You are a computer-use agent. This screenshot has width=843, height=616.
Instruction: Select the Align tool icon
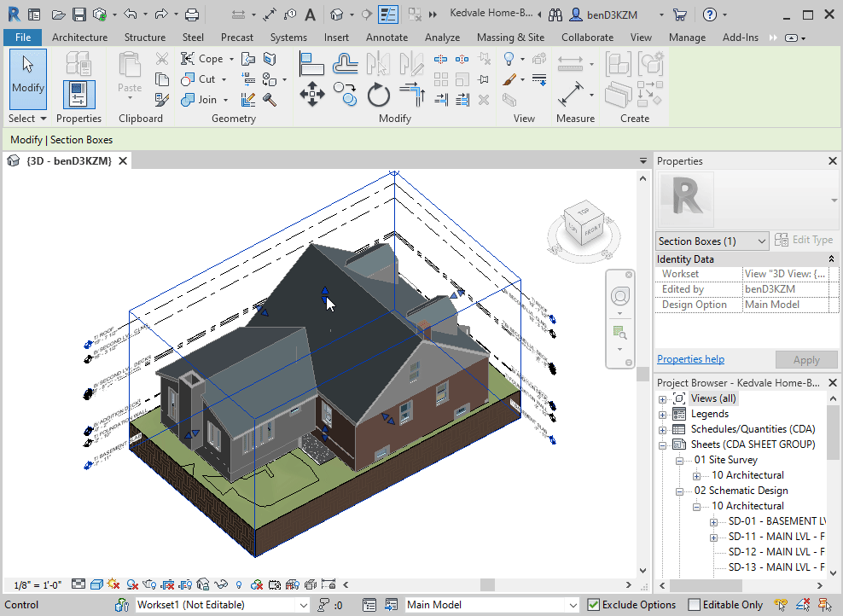(311, 63)
